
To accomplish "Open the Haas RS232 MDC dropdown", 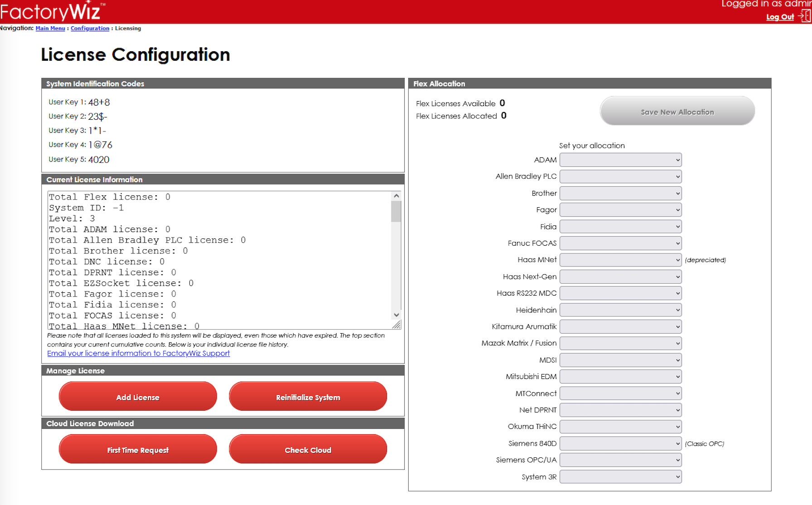I will click(x=620, y=293).
